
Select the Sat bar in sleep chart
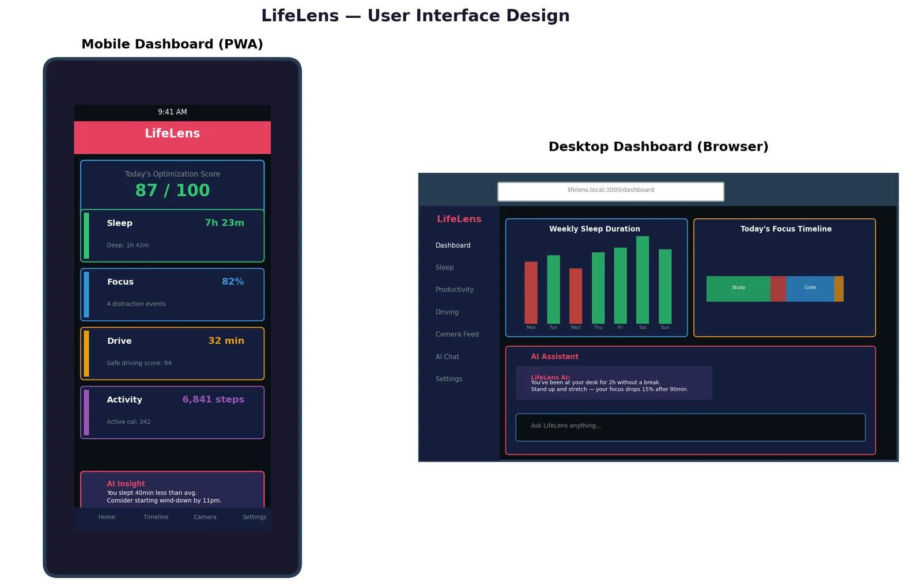coord(643,280)
